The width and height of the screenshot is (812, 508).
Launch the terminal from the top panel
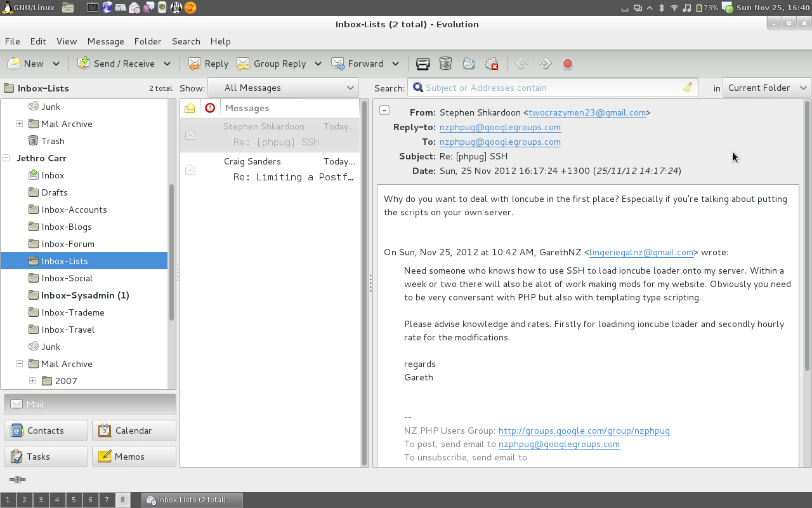click(93, 8)
